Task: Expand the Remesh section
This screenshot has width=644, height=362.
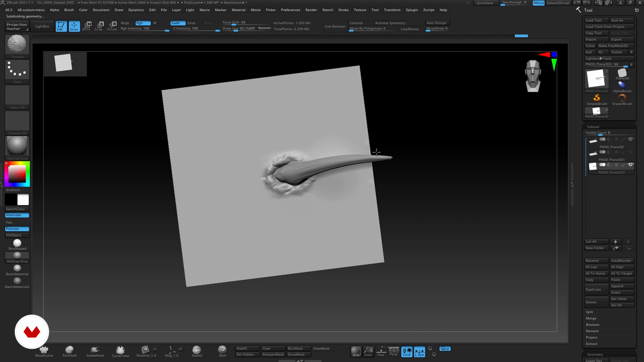Action: (x=592, y=331)
